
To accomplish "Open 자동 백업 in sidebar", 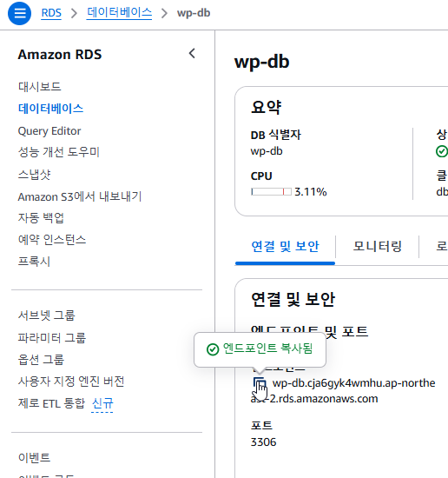I will point(41,217).
